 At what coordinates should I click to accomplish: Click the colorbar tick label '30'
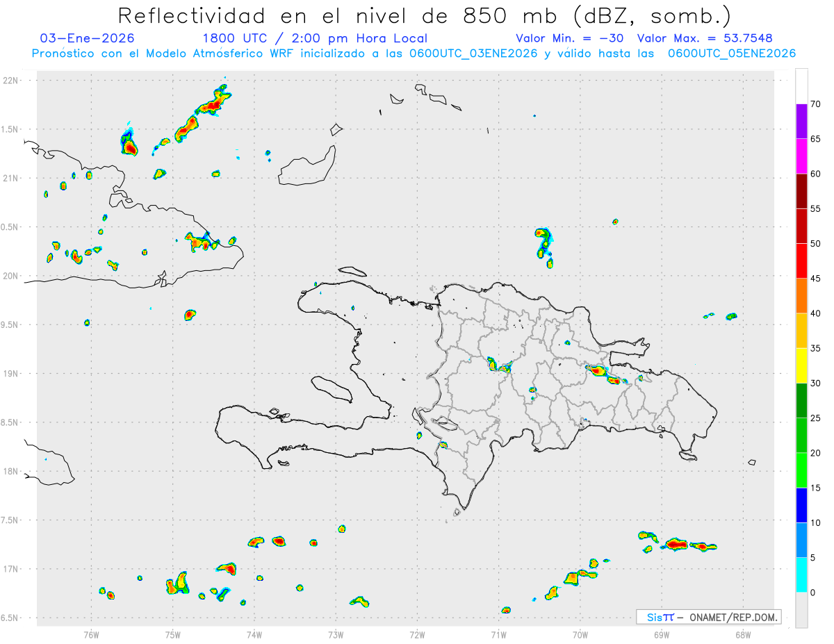pos(815,383)
